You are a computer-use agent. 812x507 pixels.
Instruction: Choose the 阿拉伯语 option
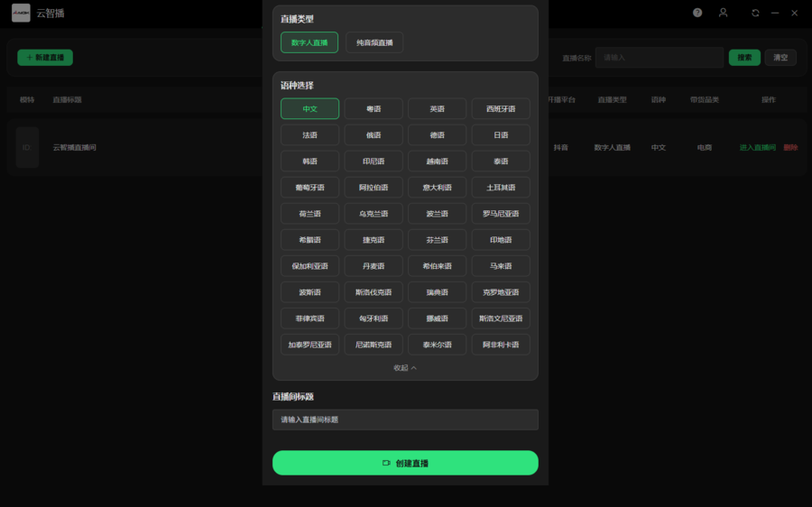(374, 188)
